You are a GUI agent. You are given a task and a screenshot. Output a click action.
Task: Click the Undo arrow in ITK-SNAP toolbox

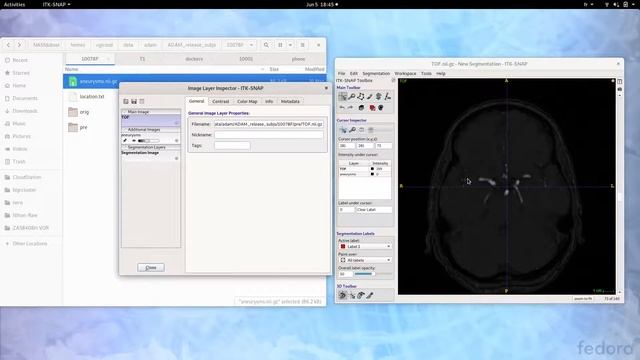pyautogui.click(x=342, y=108)
